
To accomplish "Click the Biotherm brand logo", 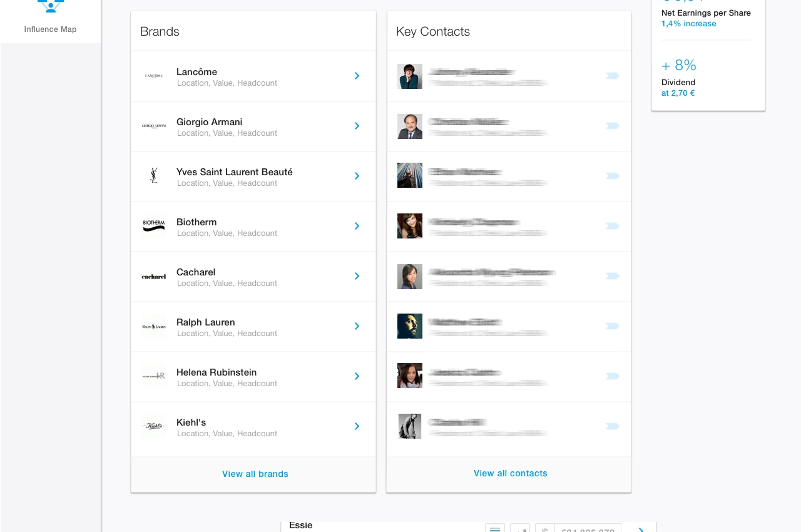I will [x=154, y=226].
